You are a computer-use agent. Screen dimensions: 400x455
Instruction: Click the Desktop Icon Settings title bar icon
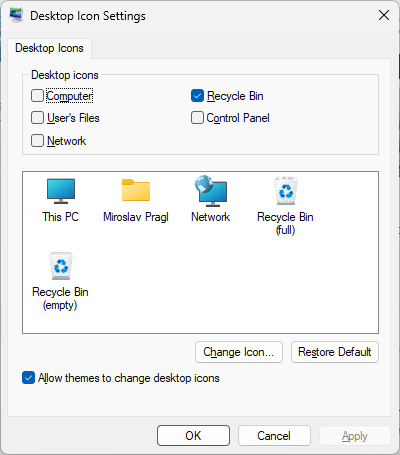point(16,15)
